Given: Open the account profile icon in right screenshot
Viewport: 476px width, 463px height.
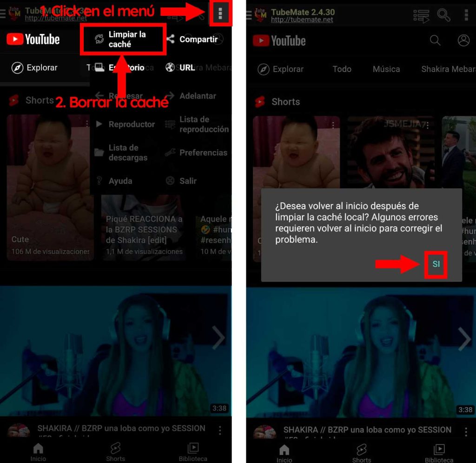Looking at the screenshot, I should point(463,40).
